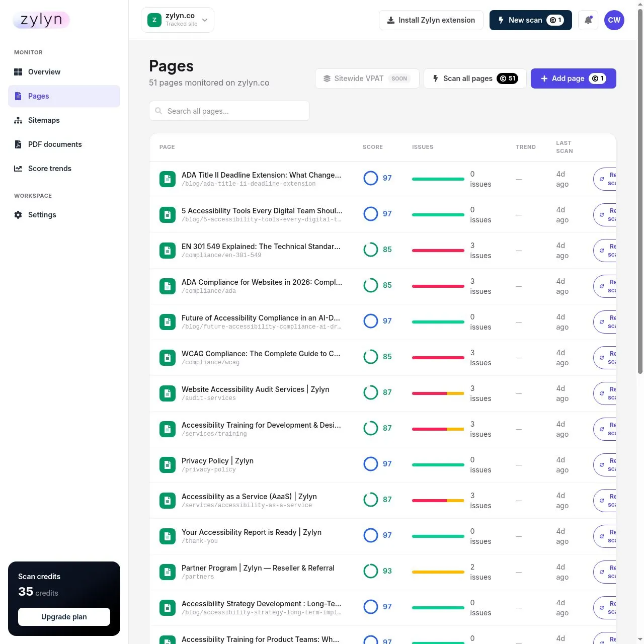Open EN 301 549 Explained page title
Viewport: 644px width, 644px height.
tap(261, 247)
